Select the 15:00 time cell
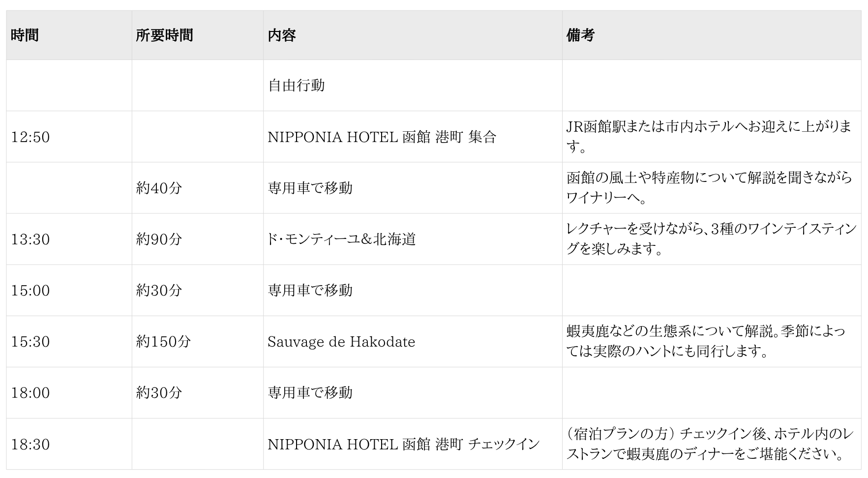The height and width of the screenshot is (478, 868). coord(30,291)
